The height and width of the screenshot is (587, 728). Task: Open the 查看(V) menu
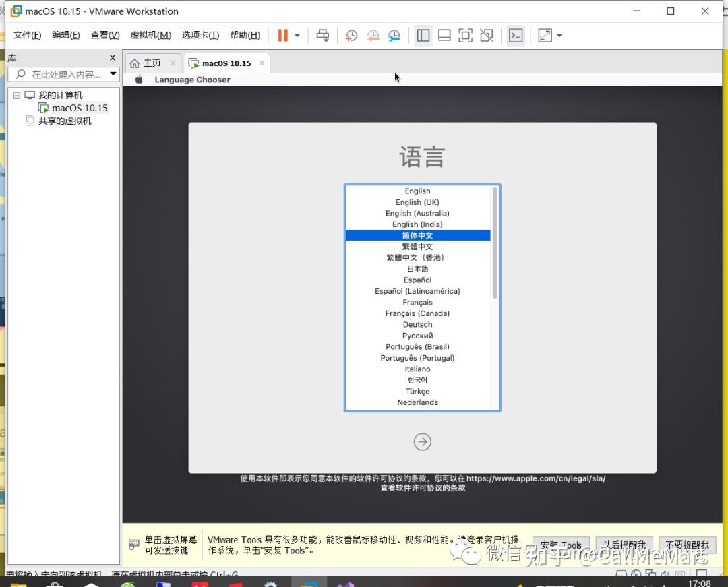[105, 35]
